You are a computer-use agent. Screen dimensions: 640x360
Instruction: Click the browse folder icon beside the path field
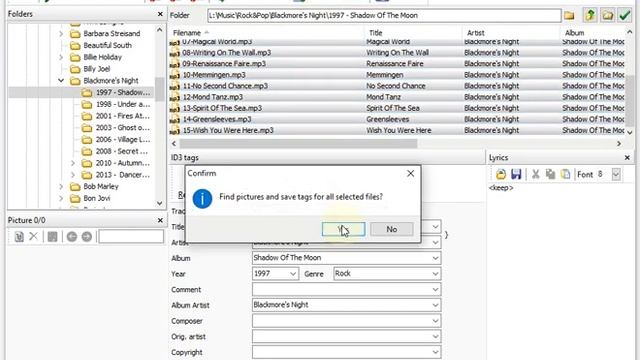point(569,16)
